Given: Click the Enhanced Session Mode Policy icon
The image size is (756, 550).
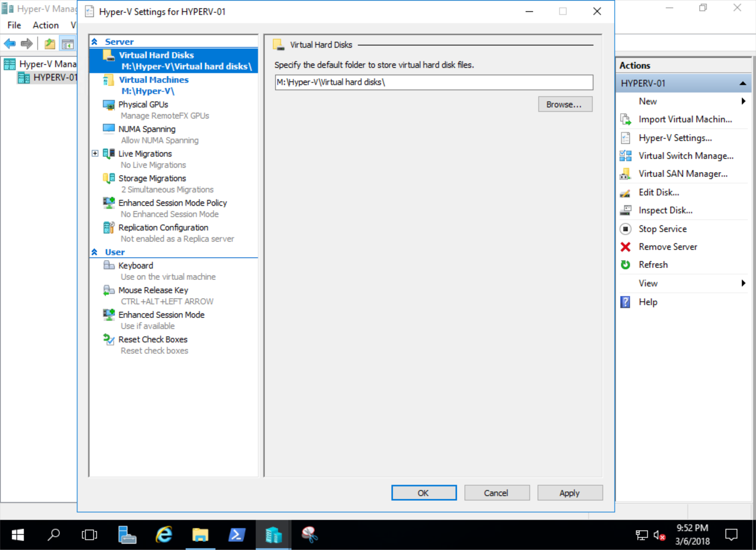Looking at the screenshot, I should (x=108, y=203).
